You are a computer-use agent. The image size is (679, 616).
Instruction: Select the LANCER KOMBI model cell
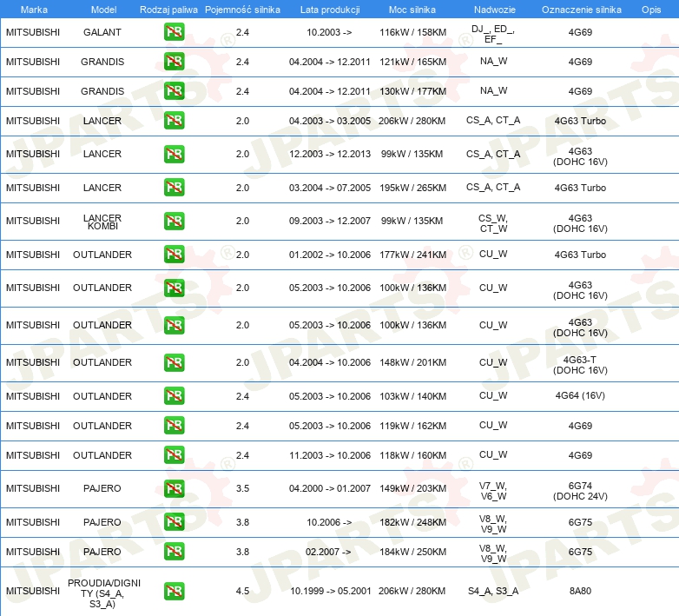(102, 222)
